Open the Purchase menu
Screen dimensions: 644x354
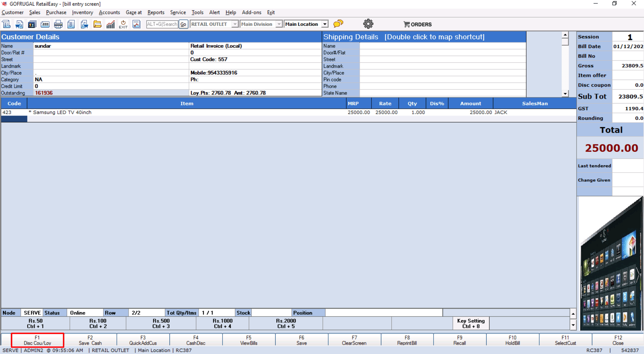56,12
